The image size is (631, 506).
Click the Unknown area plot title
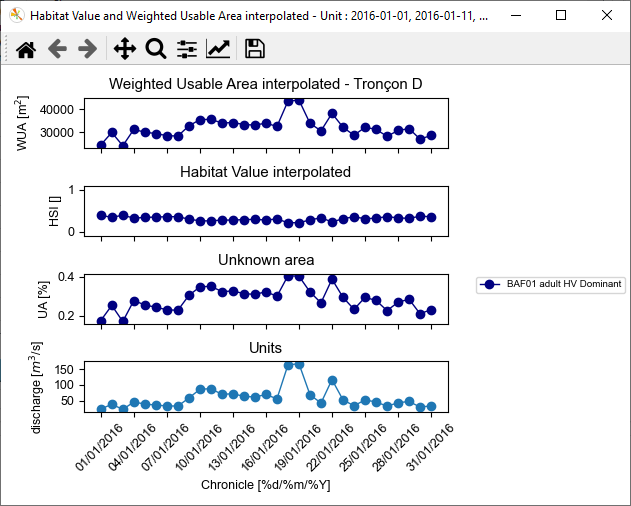tap(265, 260)
